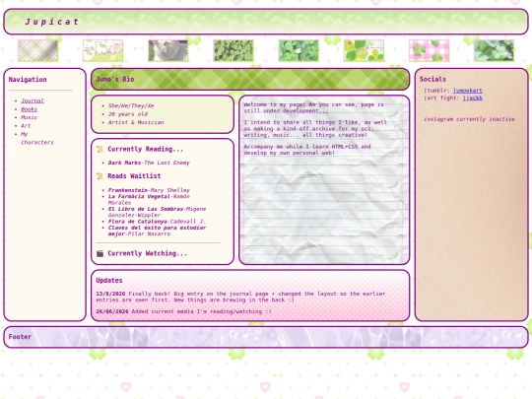Click the Footer label
The height and width of the screenshot is (399, 532).
pyautogui.click(x=20, y=337)
